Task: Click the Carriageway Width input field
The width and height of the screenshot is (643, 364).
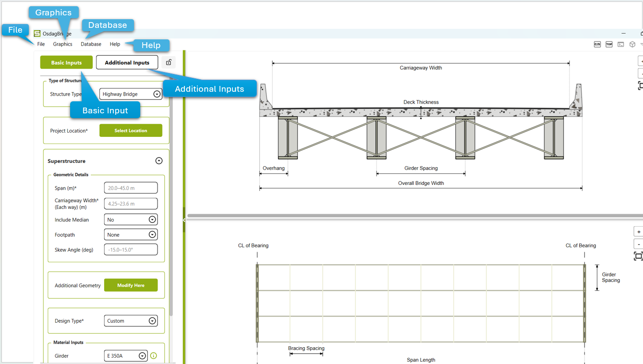Action: coord(131,204)
